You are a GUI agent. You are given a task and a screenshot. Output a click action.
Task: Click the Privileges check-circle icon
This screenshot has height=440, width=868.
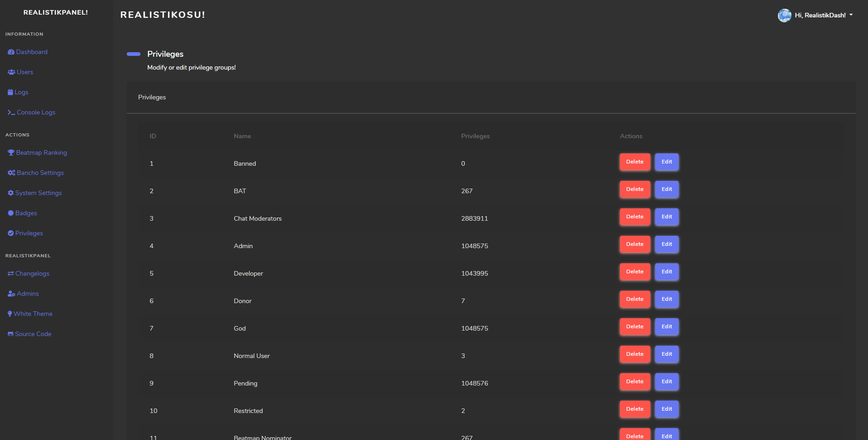point(11,234)
